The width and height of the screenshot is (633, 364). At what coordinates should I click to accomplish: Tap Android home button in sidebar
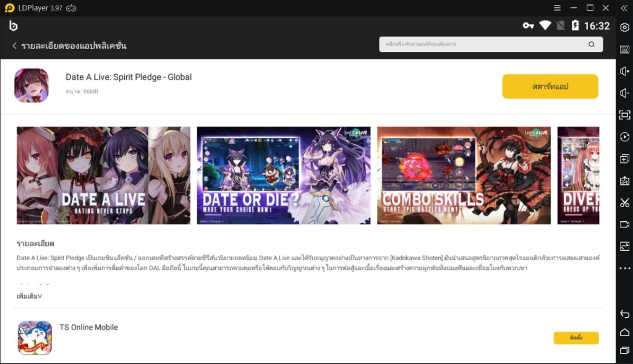pyautogui.click(x=624, y=332)
